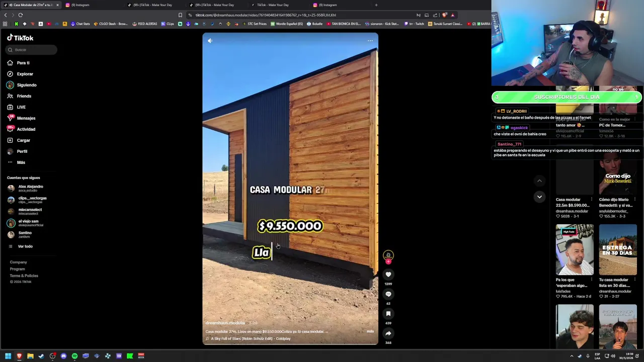The width and height of the screenshot is (644, 362).
Task: Click the Buscar search field
Action: pos(32,50)
